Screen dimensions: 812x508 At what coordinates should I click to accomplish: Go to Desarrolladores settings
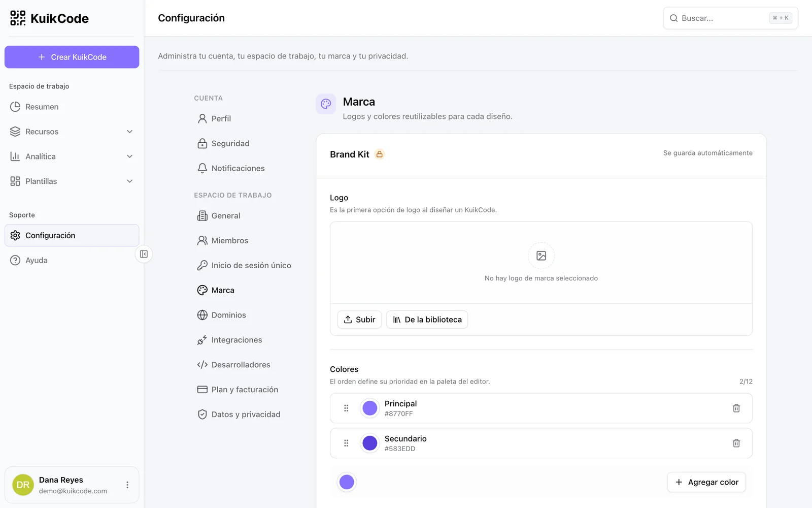pyautogui.click(x=234, y=365)
